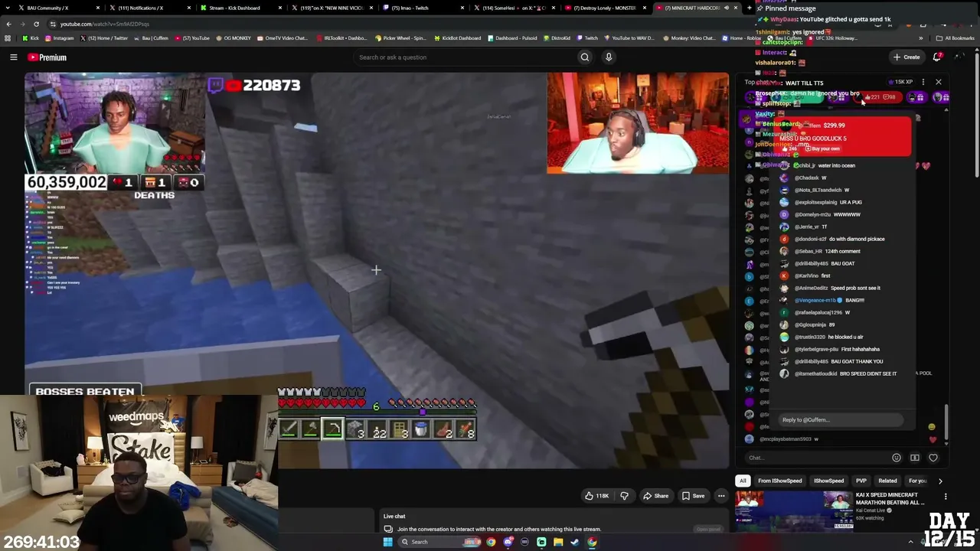Open the OG MONKEY bookmark
Screen dimensions: 980x551
234,38
